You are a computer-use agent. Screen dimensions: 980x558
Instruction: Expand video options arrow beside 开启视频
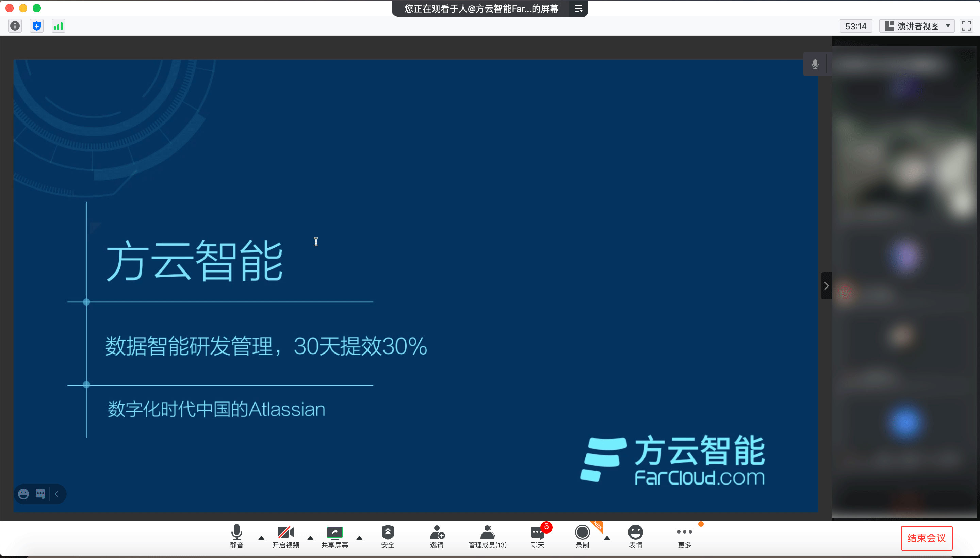point(310,538)
